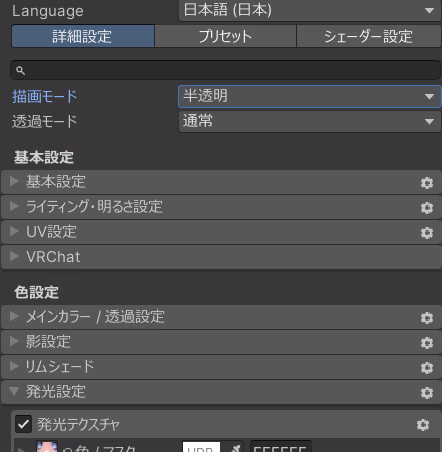The height and width of the screenshot is (452, 442).
Task: Open gear menu for メインカラー / 透過設定 row
Action: pyautogui.click(x=427, y=318)
